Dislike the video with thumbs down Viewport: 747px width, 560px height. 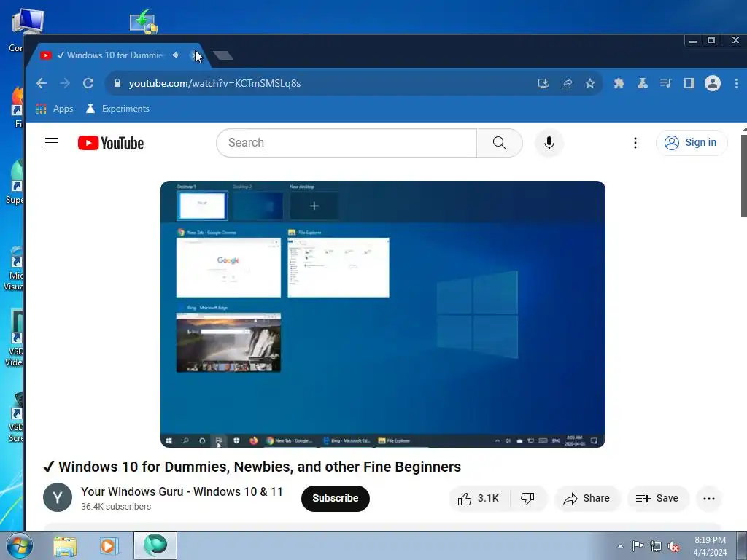(x=528, y=498)
